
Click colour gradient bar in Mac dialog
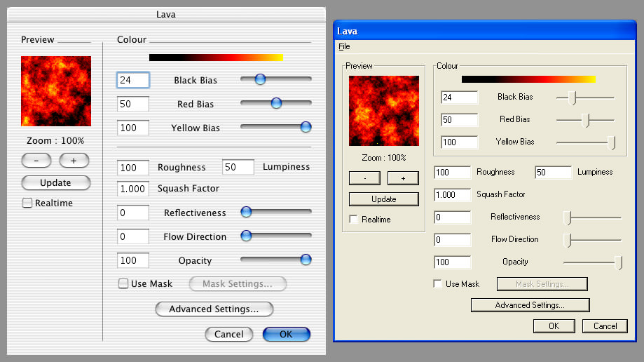click(x=216, y=58)
